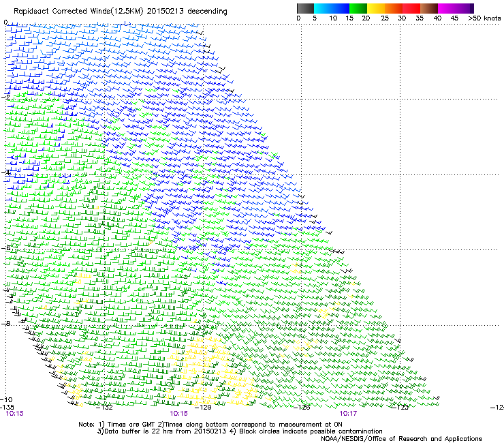
Task: Click the legend label '10'
Action: pos(333,18)
